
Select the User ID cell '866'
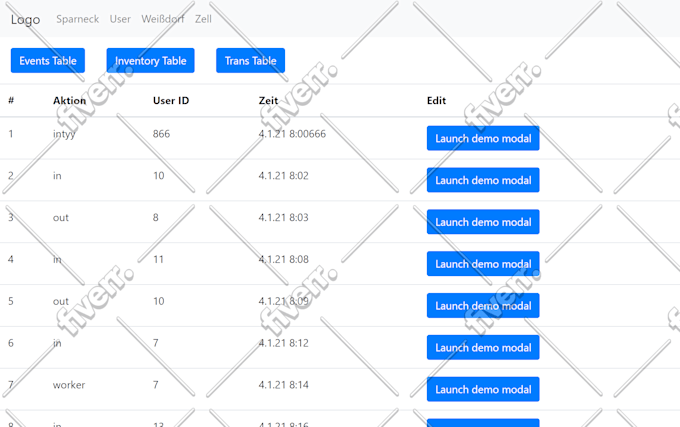click(x=161, y=134)
